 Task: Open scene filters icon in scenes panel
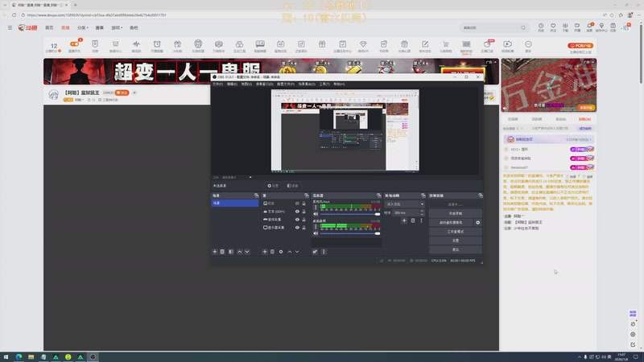coord(231,252)
